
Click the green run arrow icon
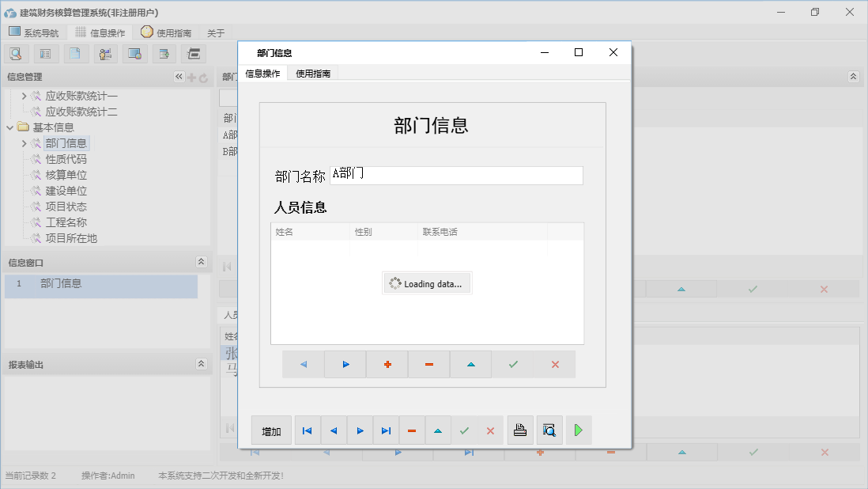tap(578, 430)
